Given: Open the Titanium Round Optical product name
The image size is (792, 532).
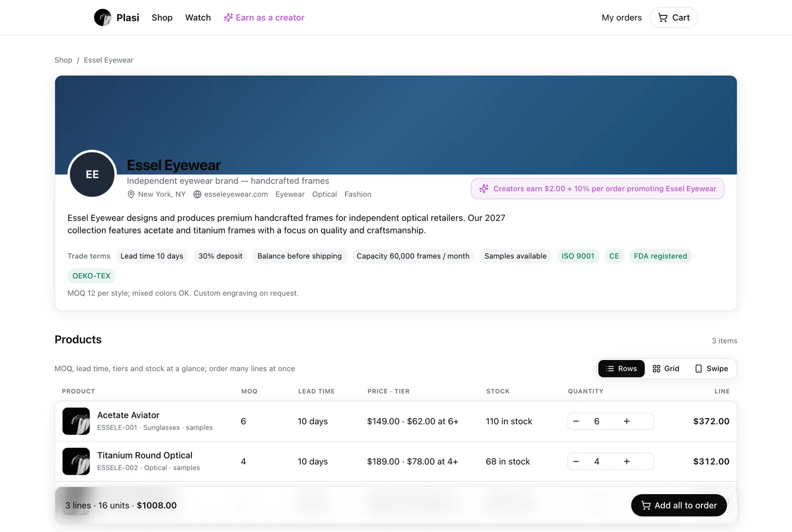Looking at the screenshot, I should tap(145, 455).
